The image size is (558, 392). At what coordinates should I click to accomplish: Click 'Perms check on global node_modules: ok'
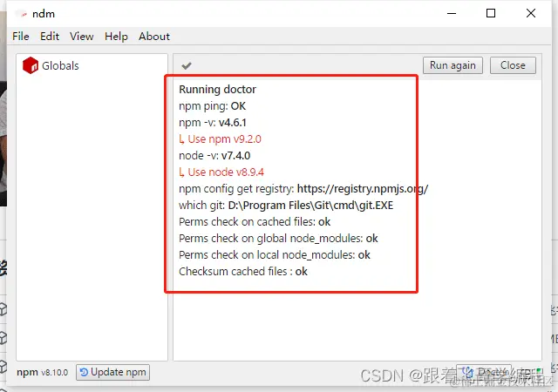click(x=278, y=239)
